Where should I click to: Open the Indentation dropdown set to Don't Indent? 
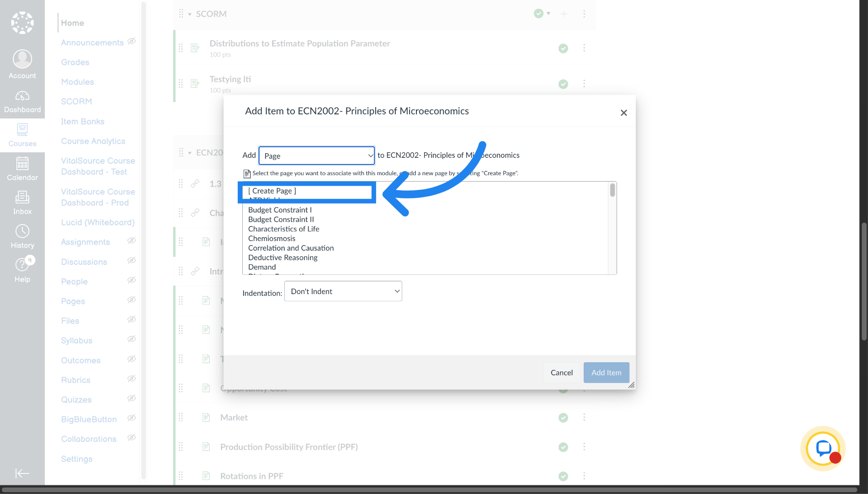(x=343, y=291)
